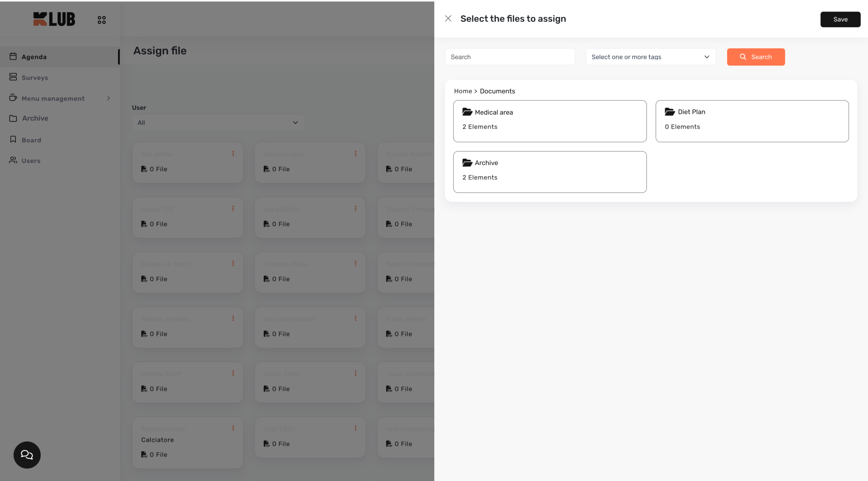Click the Archive folder icon in Documents
Screen dimensions: 868x481
point(467,163)
